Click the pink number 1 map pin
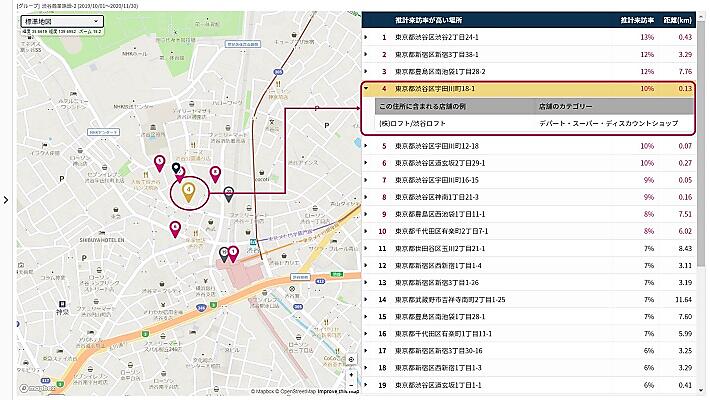710x400 pixels. click(233, 253)
